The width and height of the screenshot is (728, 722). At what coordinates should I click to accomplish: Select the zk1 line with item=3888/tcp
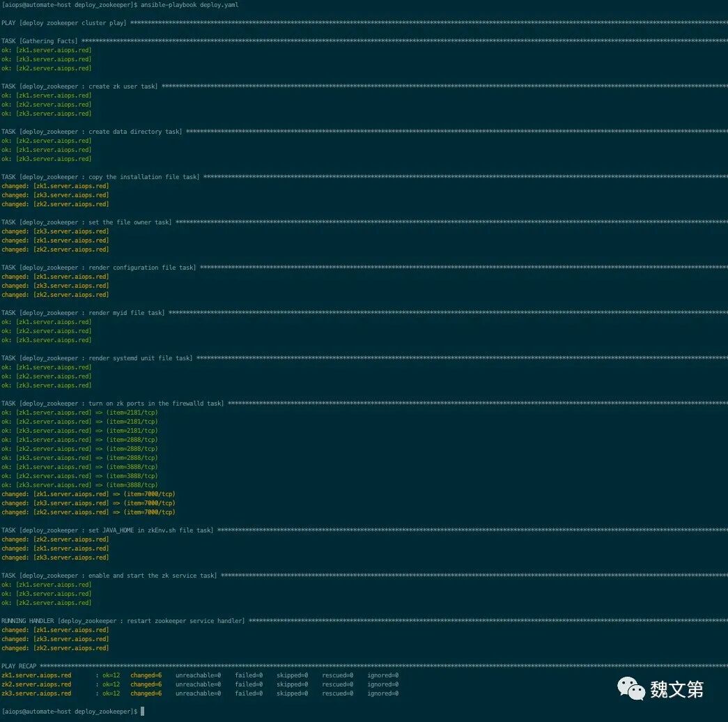[x=79, y=467]
